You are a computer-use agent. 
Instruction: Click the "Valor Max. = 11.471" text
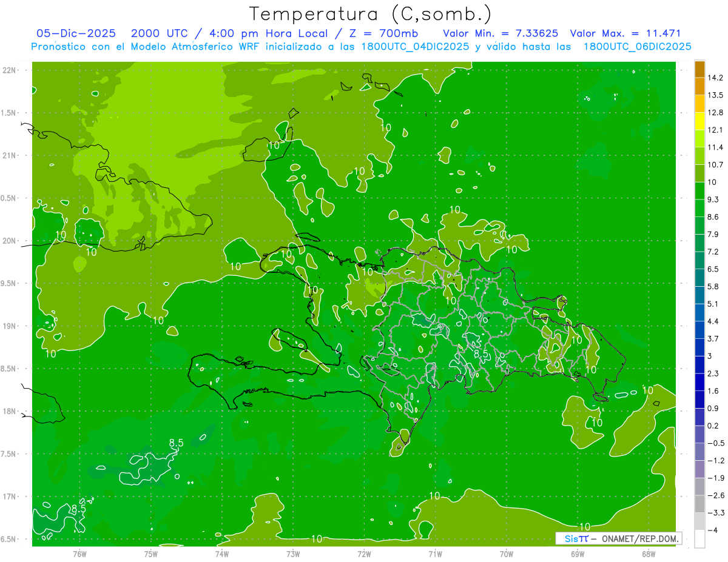point(625,33)
